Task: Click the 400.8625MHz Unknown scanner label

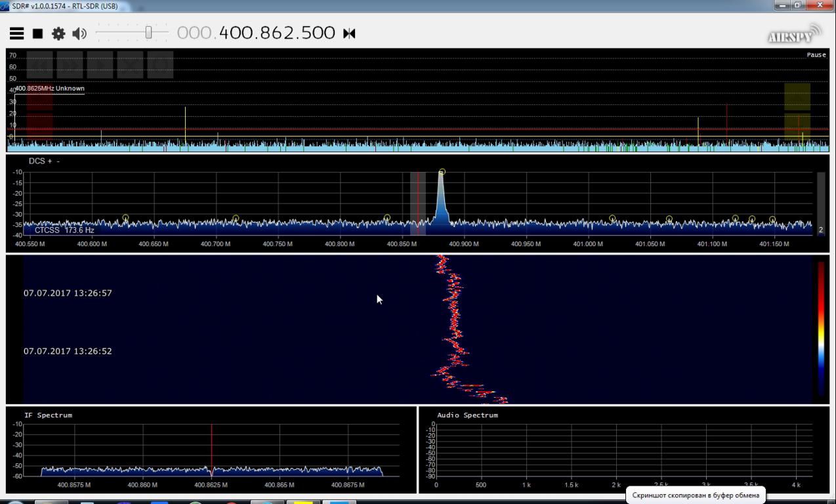Action: pyautogui.click(x=50, y=88)
